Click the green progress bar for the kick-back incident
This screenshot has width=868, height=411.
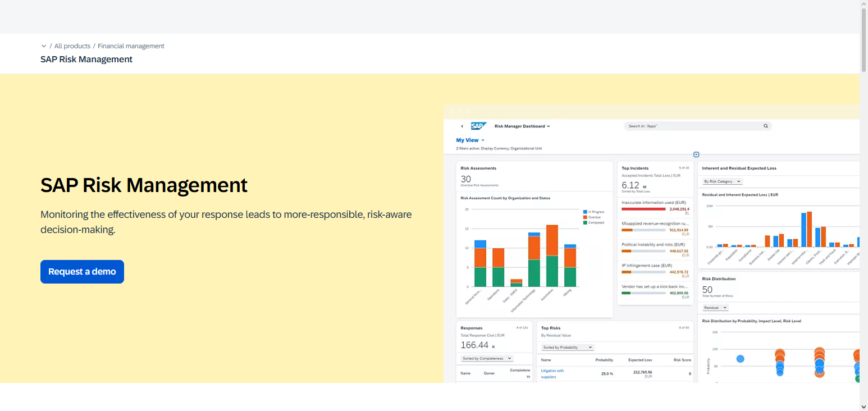click(x=626, y=293)
